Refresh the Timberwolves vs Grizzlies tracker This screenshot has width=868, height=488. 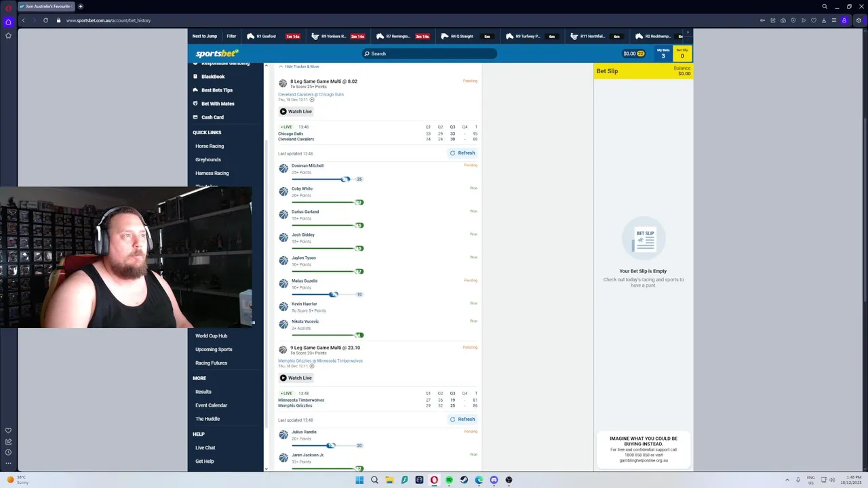462,420
